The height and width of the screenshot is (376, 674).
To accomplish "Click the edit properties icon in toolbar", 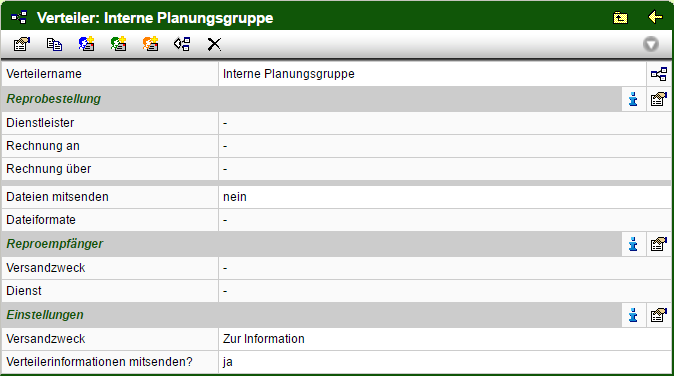I will click(22, 44).
